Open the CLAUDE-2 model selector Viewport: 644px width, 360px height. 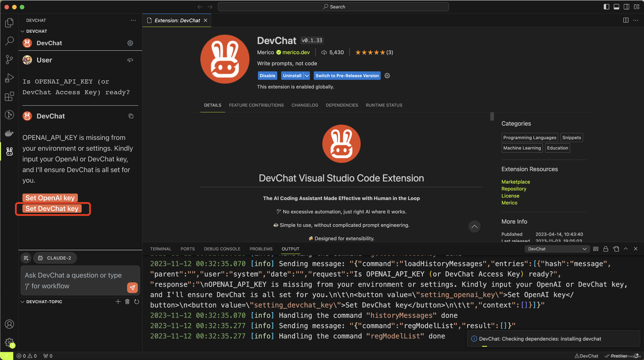click(x=55, y=258)
